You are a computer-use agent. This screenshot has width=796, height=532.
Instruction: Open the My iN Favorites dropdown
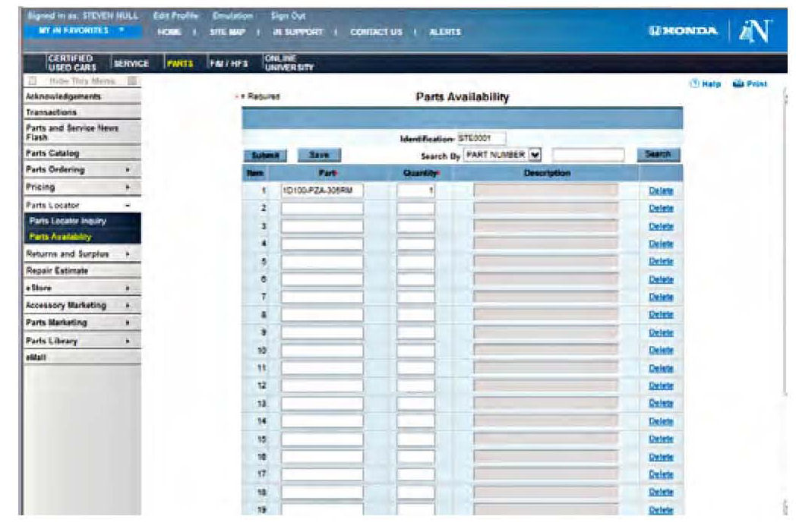coord(83,30)
